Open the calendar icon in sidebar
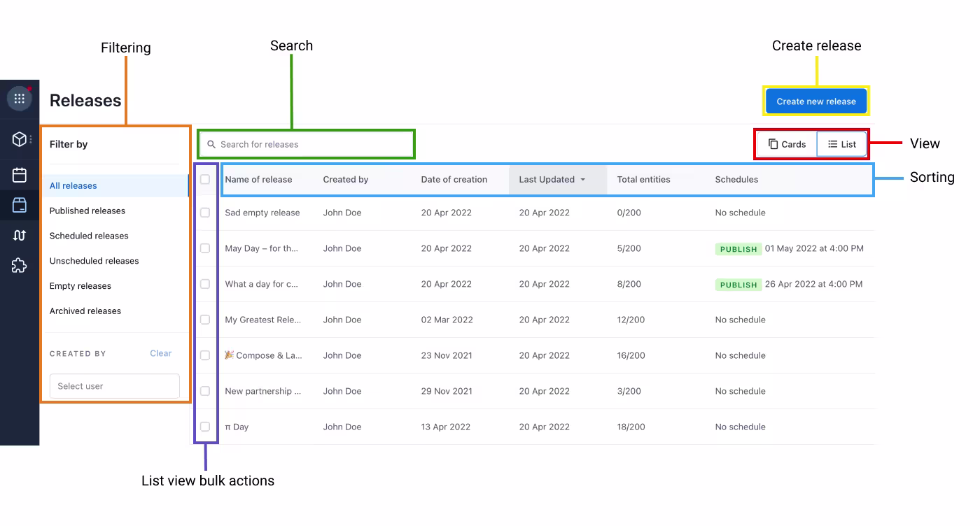 [20, 175]
